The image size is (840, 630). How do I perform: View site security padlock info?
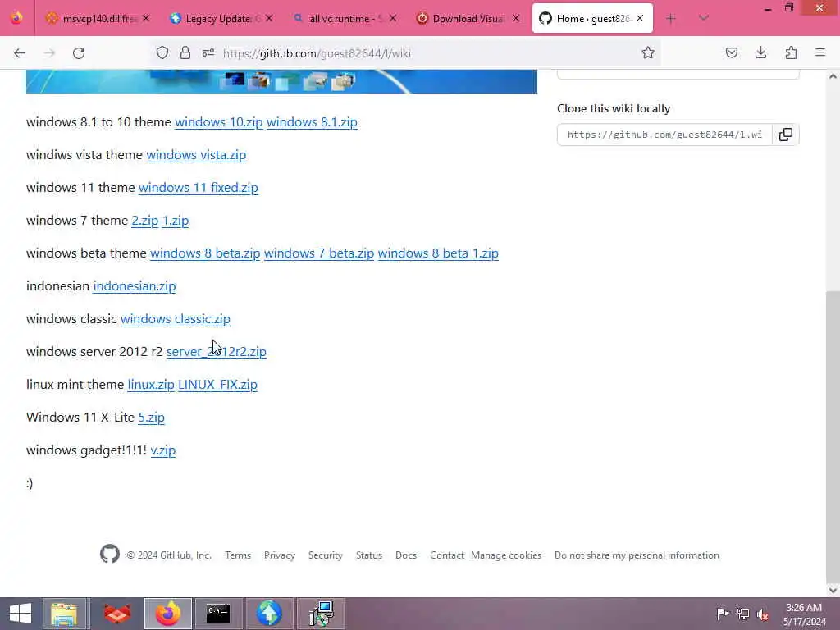185,52
